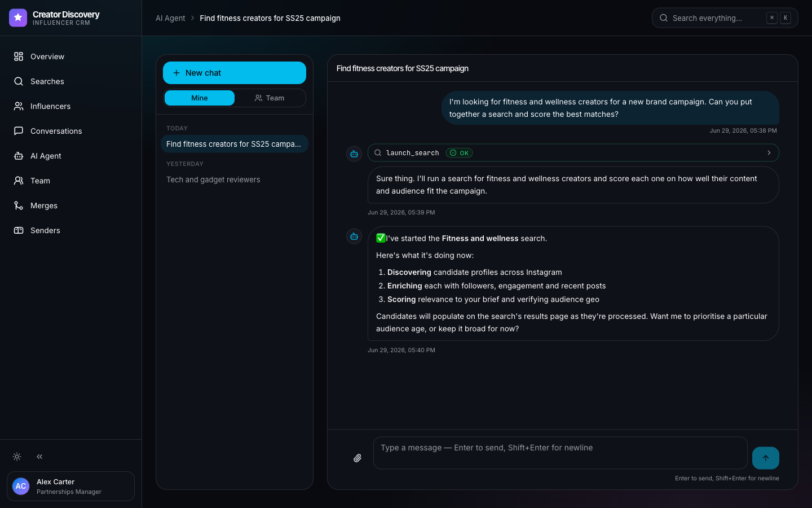Image resolution: width=812 pixels, height=508 pixels.
Task: Open the Influencers section
Action: (x=70, y=106)
